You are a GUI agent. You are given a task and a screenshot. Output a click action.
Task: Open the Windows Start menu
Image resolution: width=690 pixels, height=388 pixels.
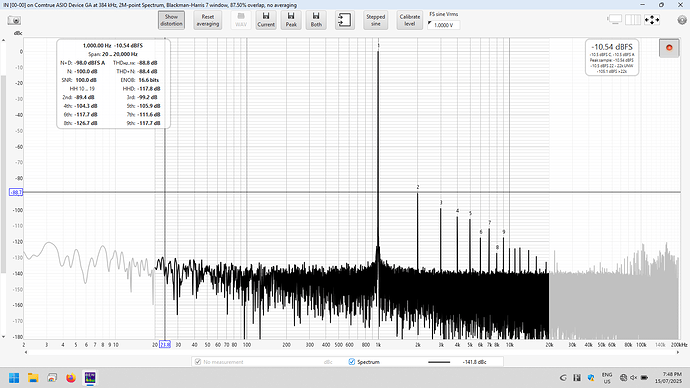(x=14, y=378)
